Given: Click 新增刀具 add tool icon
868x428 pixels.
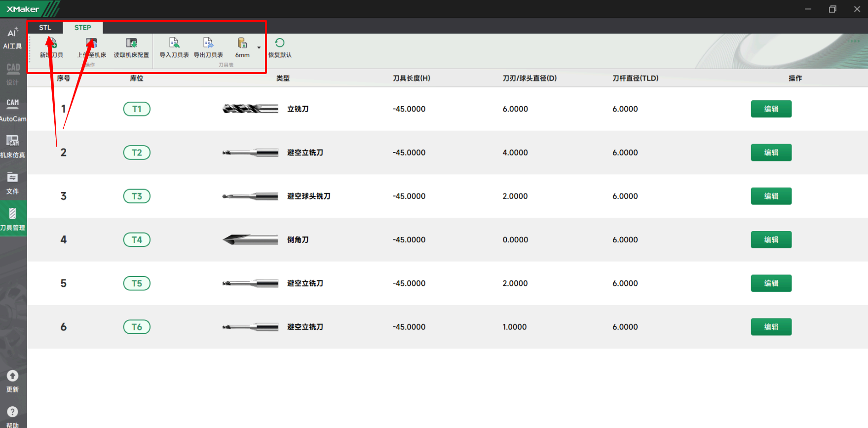Looking at the screenshot, I should (x=52, y=48).
